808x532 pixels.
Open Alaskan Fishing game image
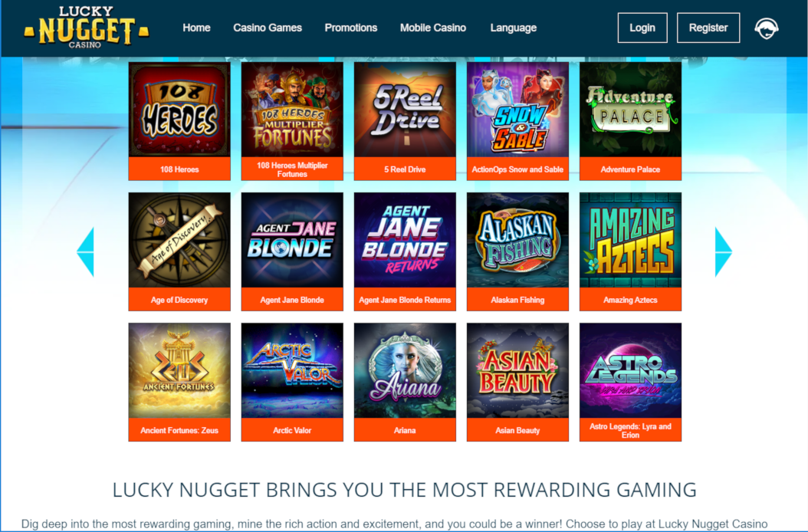[517, 240]
